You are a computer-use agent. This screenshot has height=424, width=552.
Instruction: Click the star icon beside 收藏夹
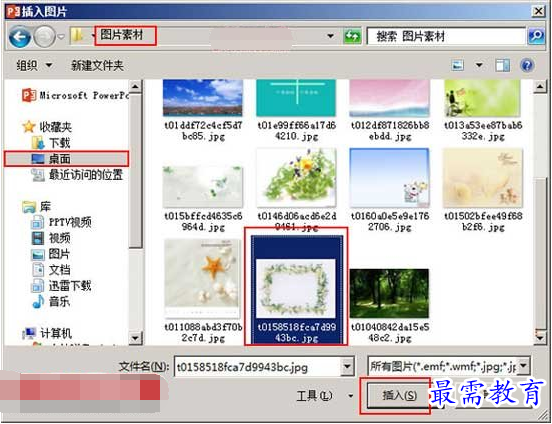29,127
